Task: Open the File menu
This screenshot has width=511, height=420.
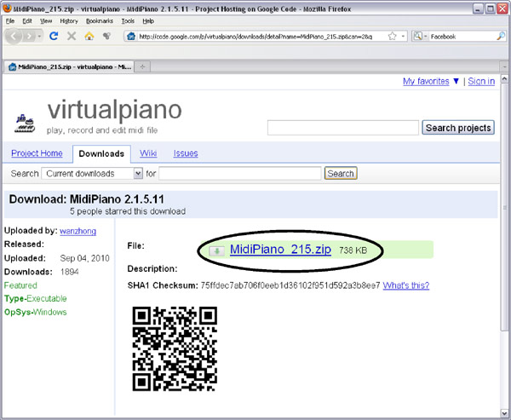Action: [9, 21]
